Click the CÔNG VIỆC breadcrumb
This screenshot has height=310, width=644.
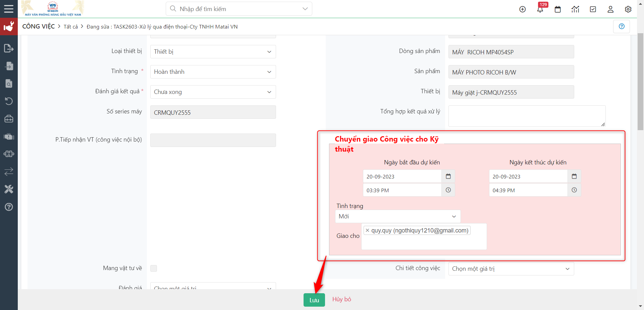click(x=38, y=27)
